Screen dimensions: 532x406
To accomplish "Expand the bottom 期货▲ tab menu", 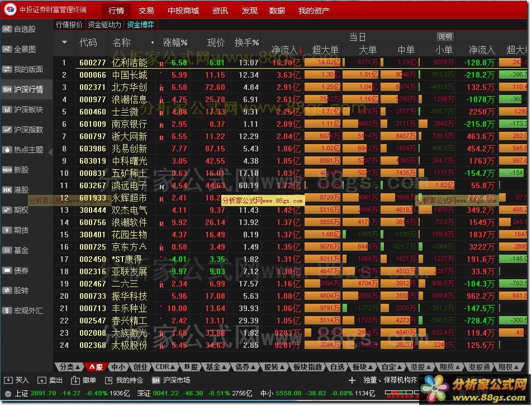I will tap(449, 367).
